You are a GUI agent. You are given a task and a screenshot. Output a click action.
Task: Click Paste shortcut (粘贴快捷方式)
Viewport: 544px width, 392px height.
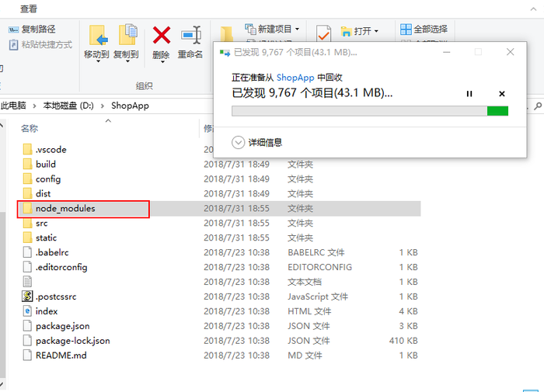[x=40, y=44]
